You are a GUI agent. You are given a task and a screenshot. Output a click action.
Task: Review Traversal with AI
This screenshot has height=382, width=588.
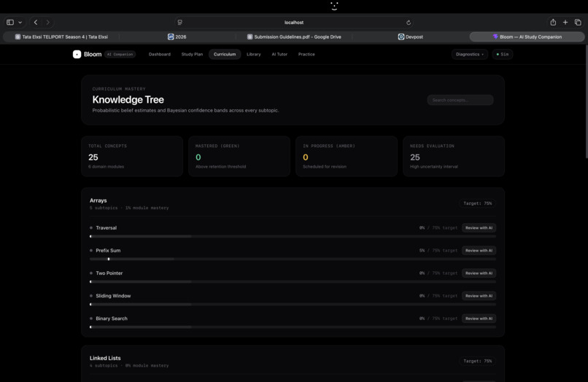479,228
